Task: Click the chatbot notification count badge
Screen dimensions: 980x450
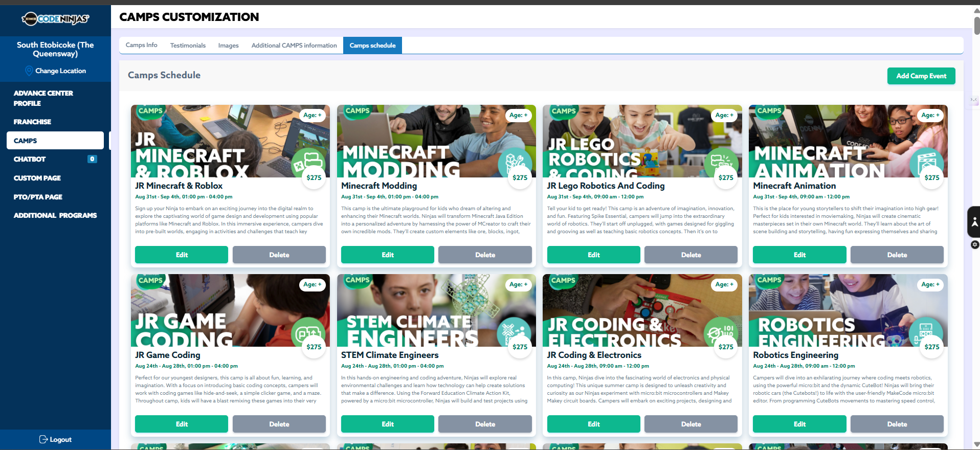Action: click(92, 159)
